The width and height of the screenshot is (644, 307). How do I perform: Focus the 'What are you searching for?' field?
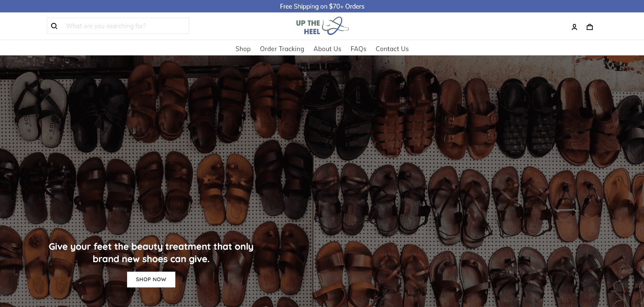(124, 26)
